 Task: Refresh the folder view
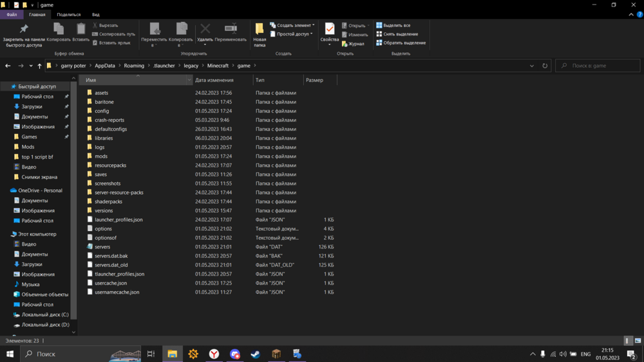tap(545, 66)
